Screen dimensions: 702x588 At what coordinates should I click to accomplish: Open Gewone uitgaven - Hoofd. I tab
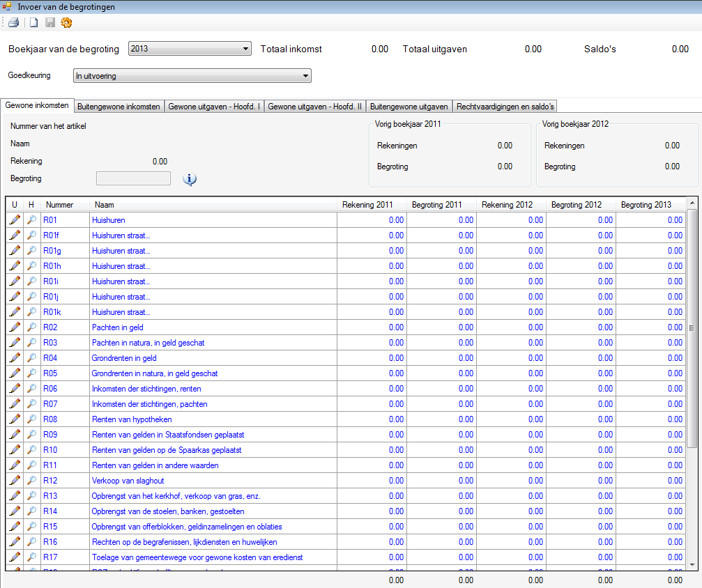tap(214, 107)
